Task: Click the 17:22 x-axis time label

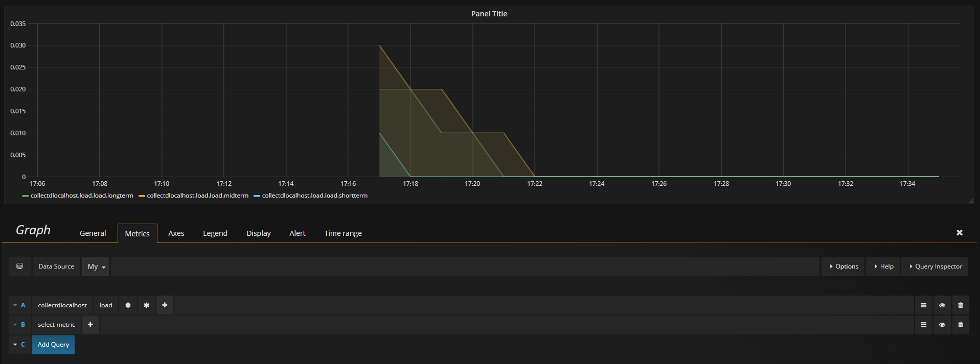Action: click(535, 184)
